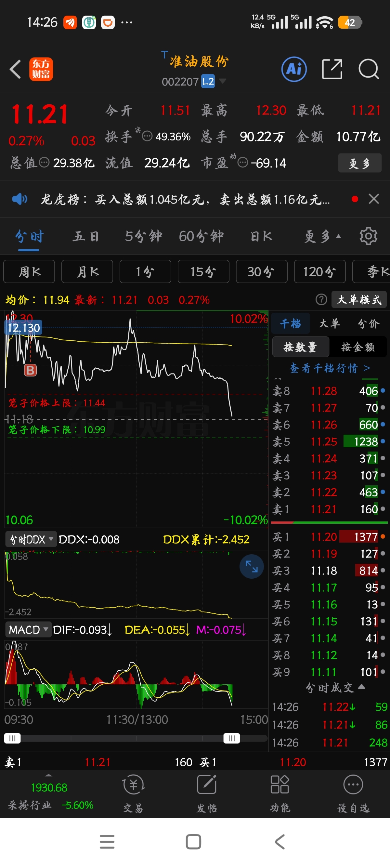Open the 分时DDX indicator dropdown

click(30, 539)
